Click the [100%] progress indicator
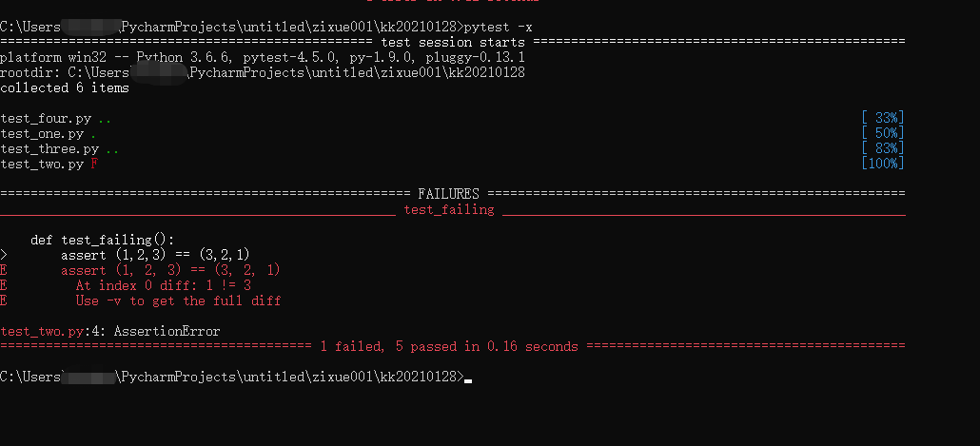Viewport: 980px width, 446px height. tap(882, 165)
